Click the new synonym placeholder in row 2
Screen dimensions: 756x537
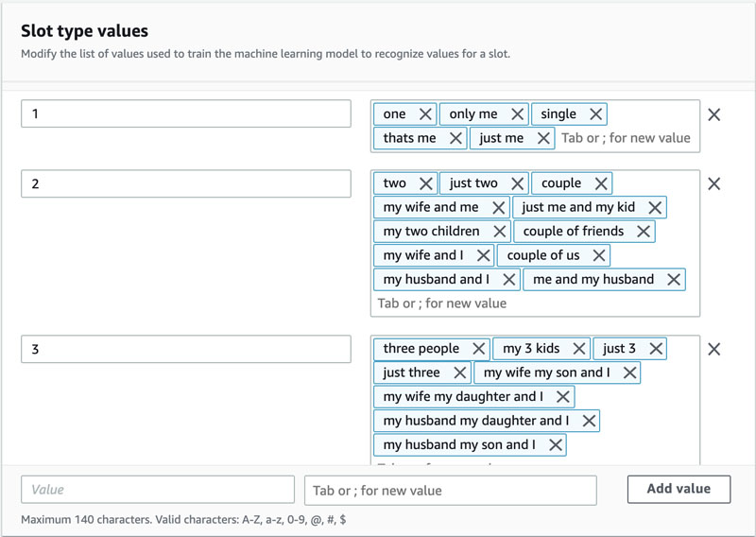click(442, 303)
